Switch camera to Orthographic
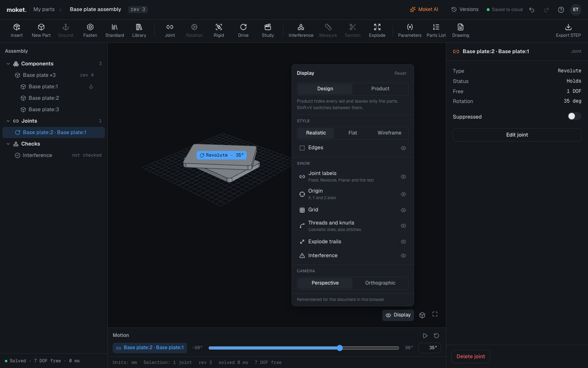Screen dimensions: 588x368 pyautogui.click(x=380, y=283)
